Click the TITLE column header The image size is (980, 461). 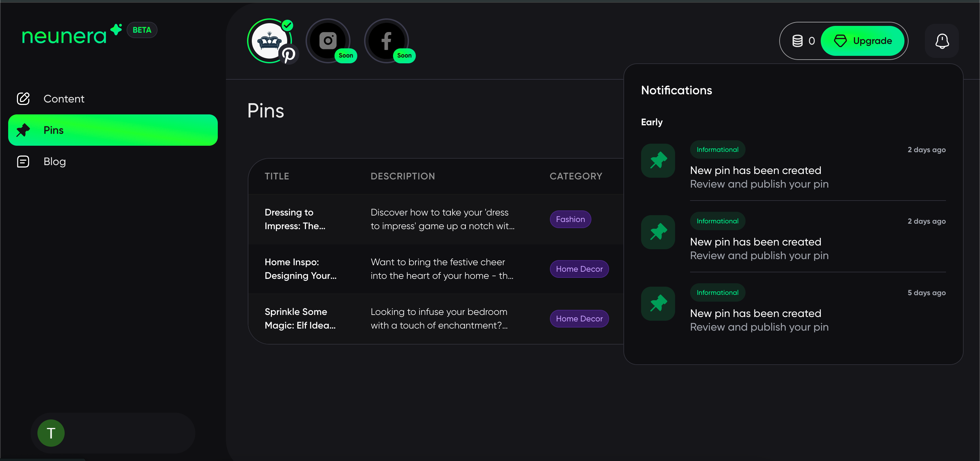tap(277, 176)
